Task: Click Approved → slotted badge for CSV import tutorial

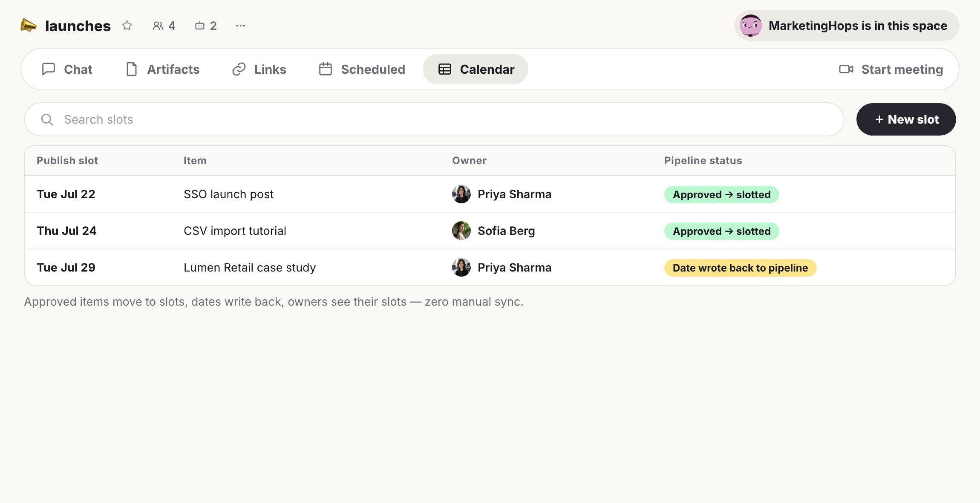Action: point(722,231)
